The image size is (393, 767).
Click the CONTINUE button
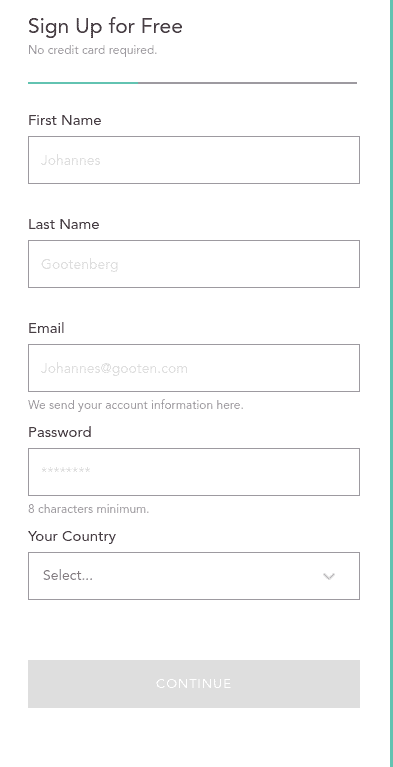(x=194, y=684)
